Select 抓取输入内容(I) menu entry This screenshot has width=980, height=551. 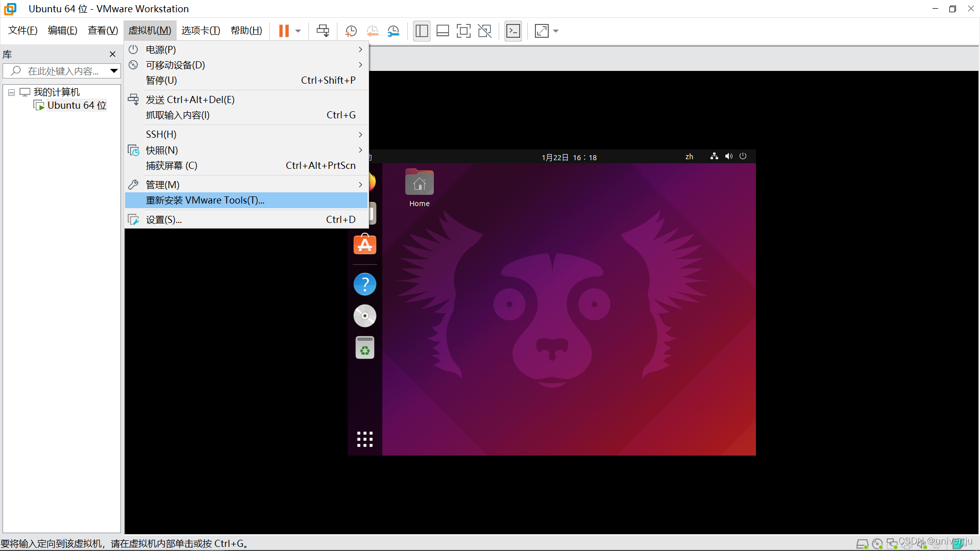coord(247,115)
